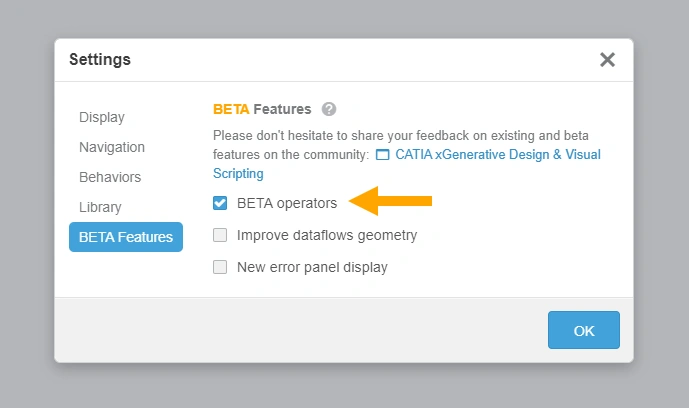Click the feedback description paragraph text
The height and width of the screenshot is (408, 689).
point(400,135)
